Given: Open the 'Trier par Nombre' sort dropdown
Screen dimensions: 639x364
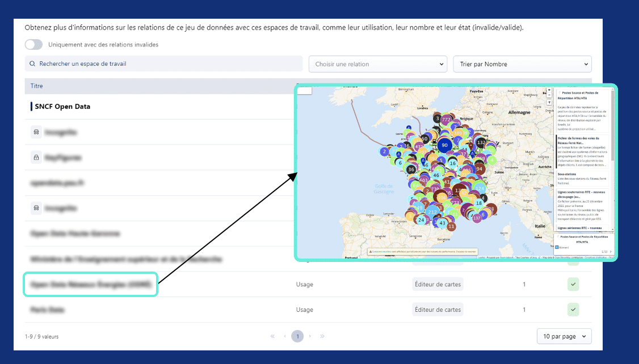Looking at the screenshot, I should [522, 64].
